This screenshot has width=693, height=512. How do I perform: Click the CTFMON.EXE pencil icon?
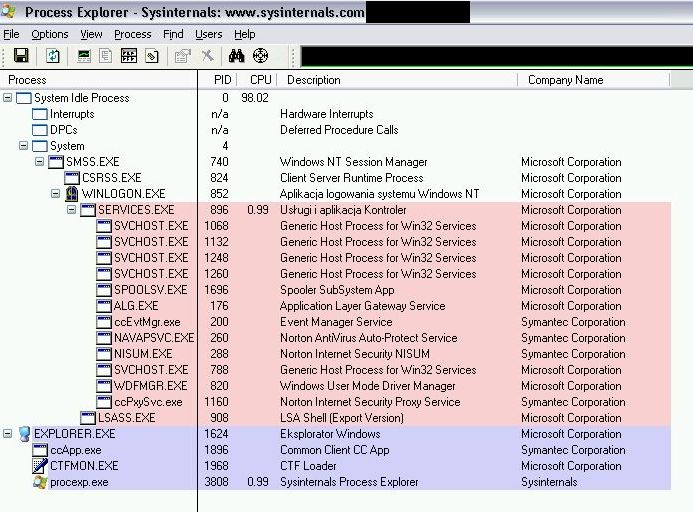coord(40,466)
